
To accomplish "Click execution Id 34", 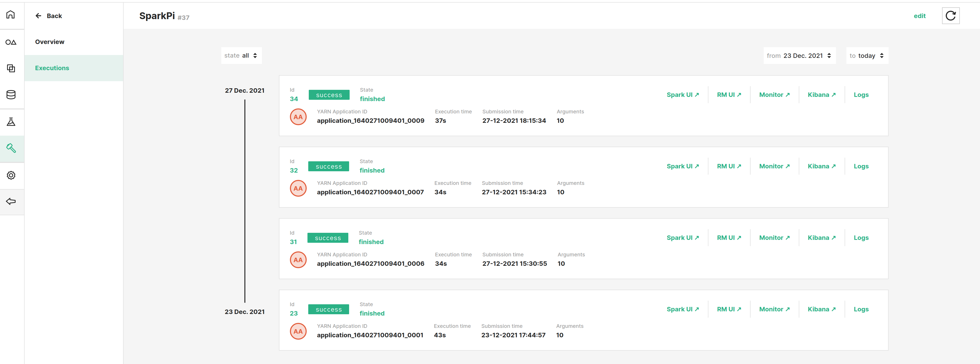I will (x=294, y=99).
